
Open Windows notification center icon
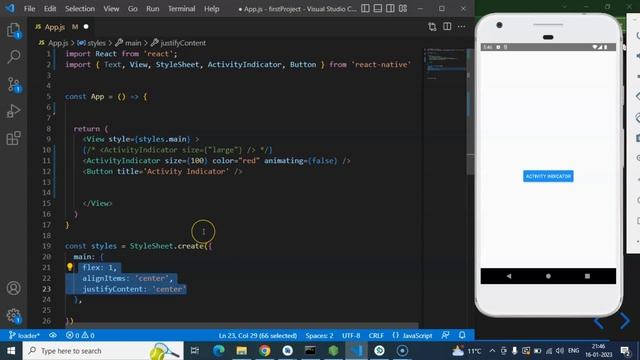tap(625, 351)
